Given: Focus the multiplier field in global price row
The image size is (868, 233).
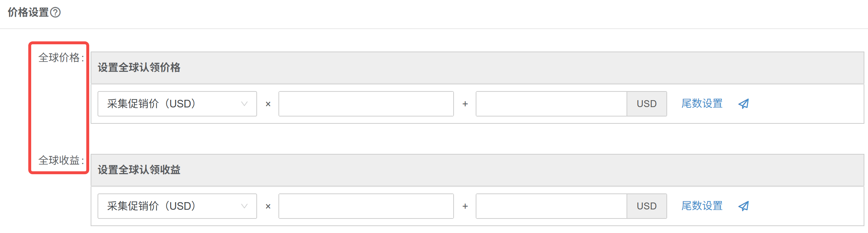Looking at the screenshot, I should pyautogui.click(x=366, y=104).
